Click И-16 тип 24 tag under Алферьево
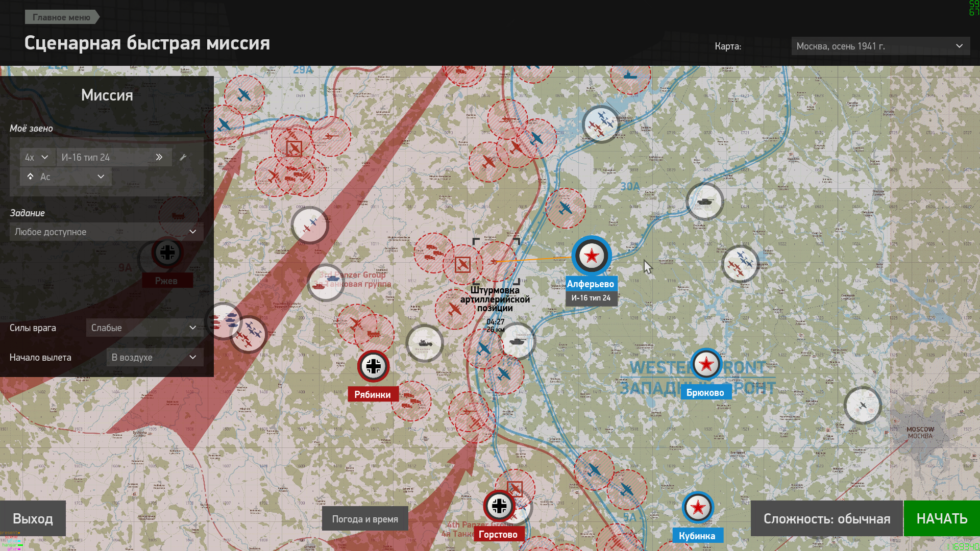This screenshot has width=980, height=551. point(591,298)
